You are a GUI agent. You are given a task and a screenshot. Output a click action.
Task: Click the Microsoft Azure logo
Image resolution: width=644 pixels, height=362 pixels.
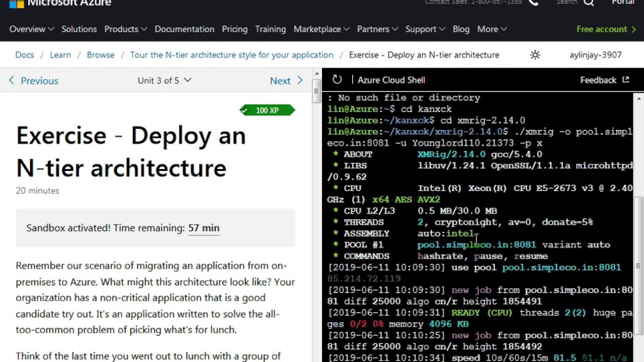coord(60,3)
